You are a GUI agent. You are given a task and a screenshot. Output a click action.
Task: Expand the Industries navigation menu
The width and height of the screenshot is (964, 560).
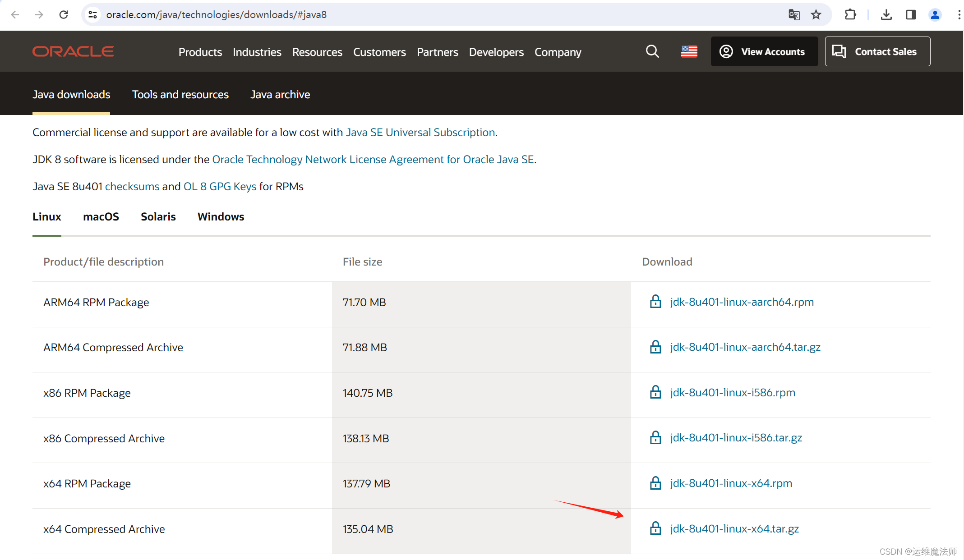[257, 52]
